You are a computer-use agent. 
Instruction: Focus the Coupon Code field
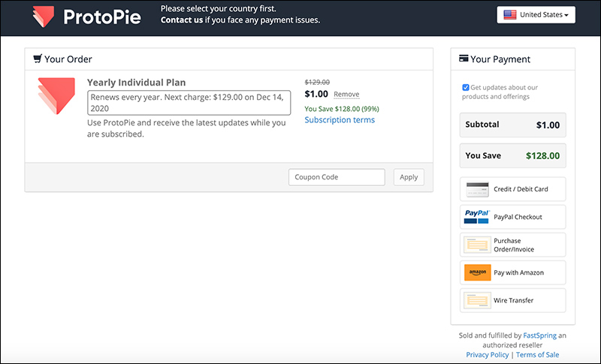337,177
